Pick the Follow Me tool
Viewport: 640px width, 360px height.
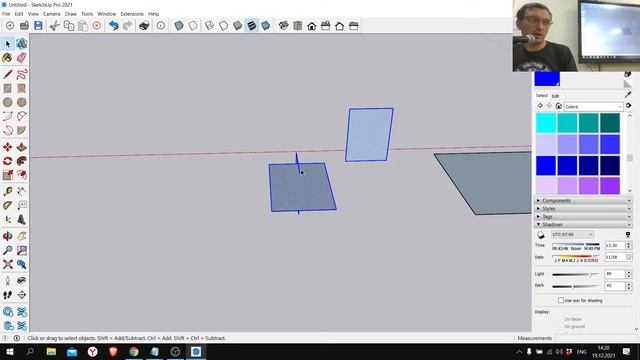click(22, 161)
